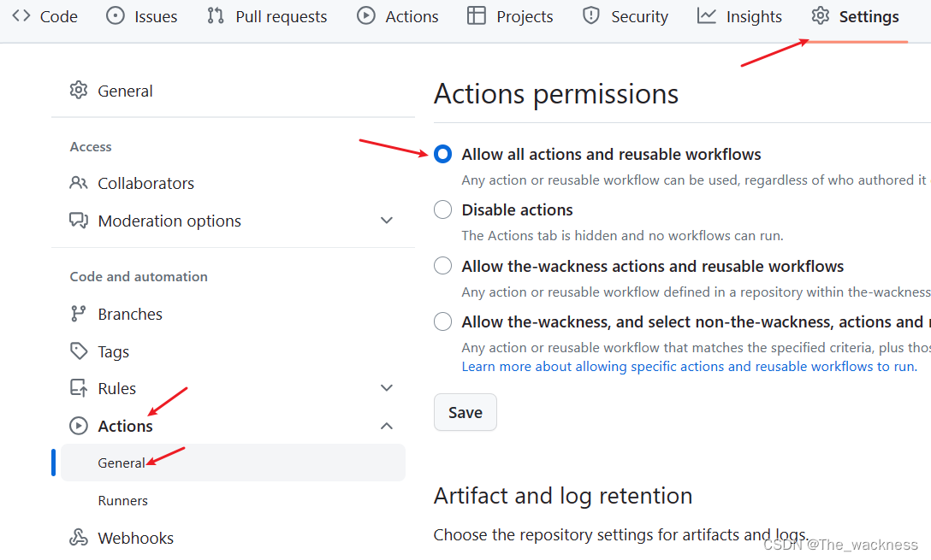Select Allow all actions and reusable workflows

(x=442, y=154)
